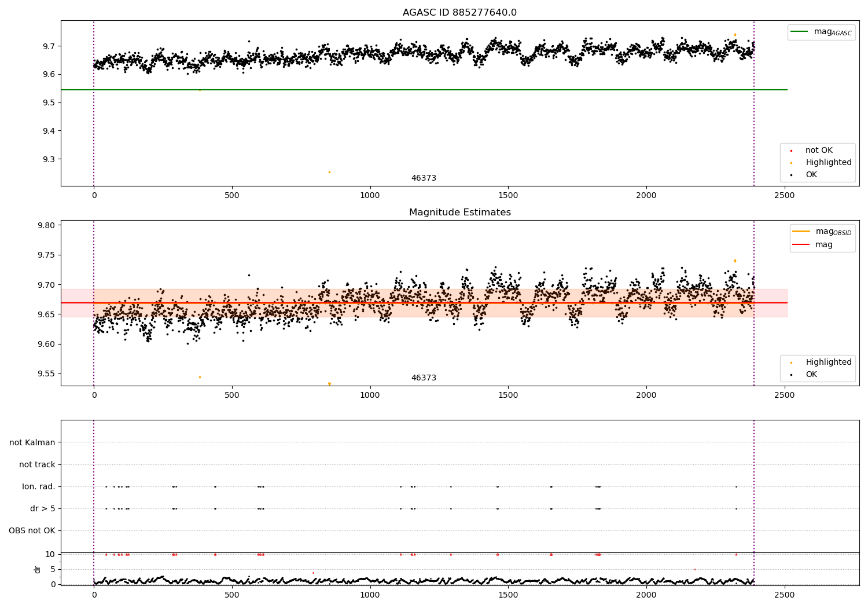
Task: Click the "Ion. rad." y-axis label
Action: (x=39, y=486)
